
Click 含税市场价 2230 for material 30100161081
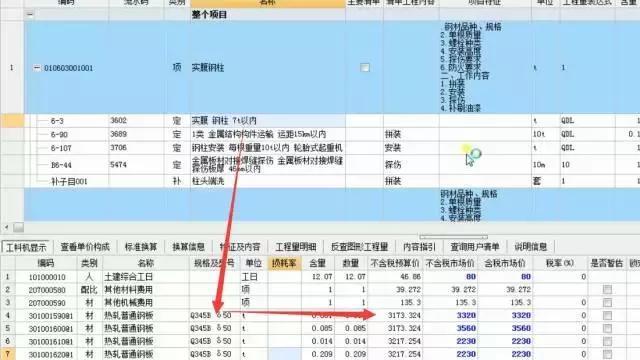pos(505,341)
